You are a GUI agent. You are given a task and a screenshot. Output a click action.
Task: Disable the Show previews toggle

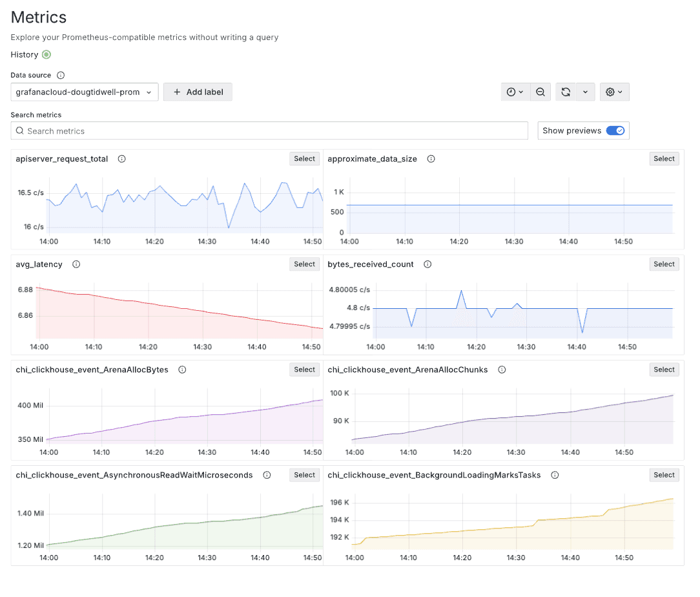point(616,131)
